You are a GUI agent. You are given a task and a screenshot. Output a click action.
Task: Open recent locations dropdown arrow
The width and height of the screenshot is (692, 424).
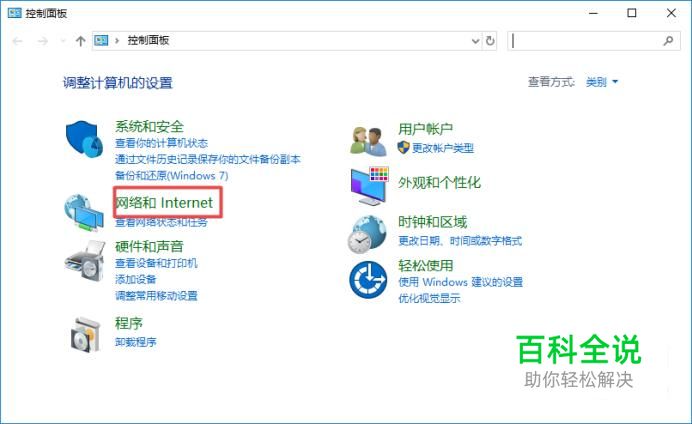coord(63,41)
